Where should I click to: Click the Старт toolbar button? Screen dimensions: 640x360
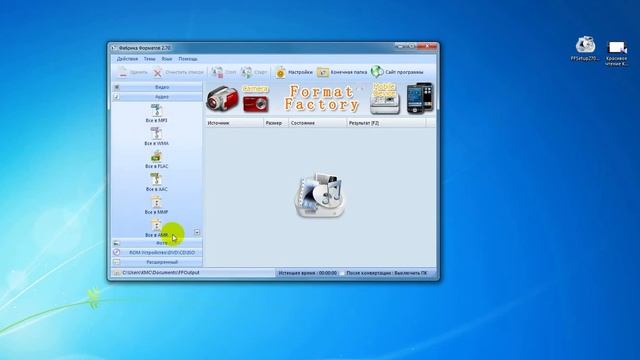coord(253,72)
